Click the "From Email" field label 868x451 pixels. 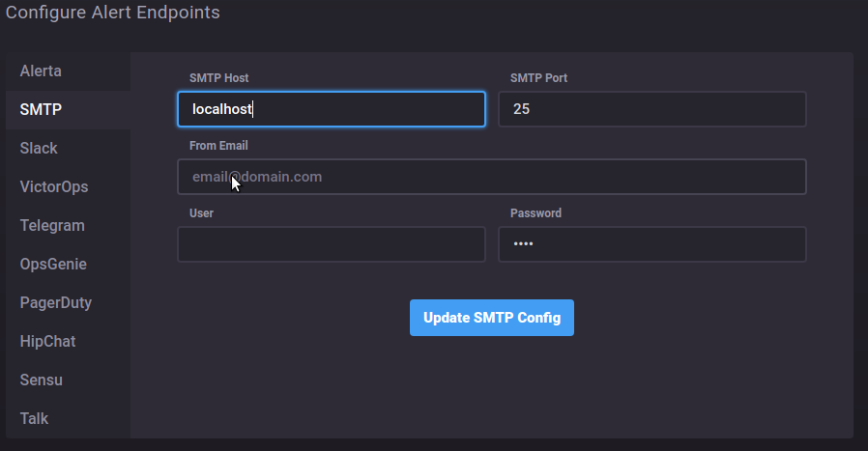point(219,146)
